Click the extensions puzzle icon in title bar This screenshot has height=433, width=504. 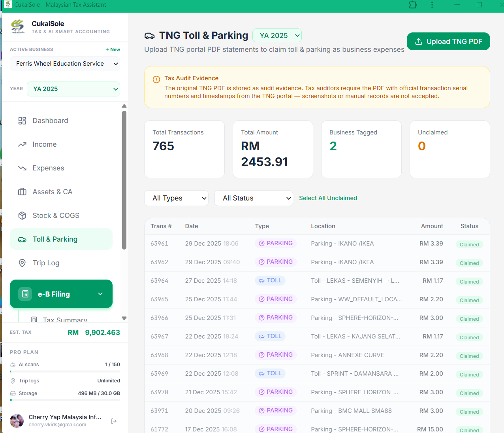(413, 5)
